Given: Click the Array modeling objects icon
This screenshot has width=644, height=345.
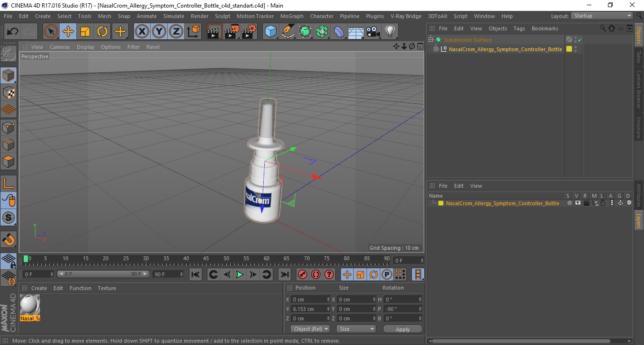Looking at the screenshot, I should (x=322, y=32).
